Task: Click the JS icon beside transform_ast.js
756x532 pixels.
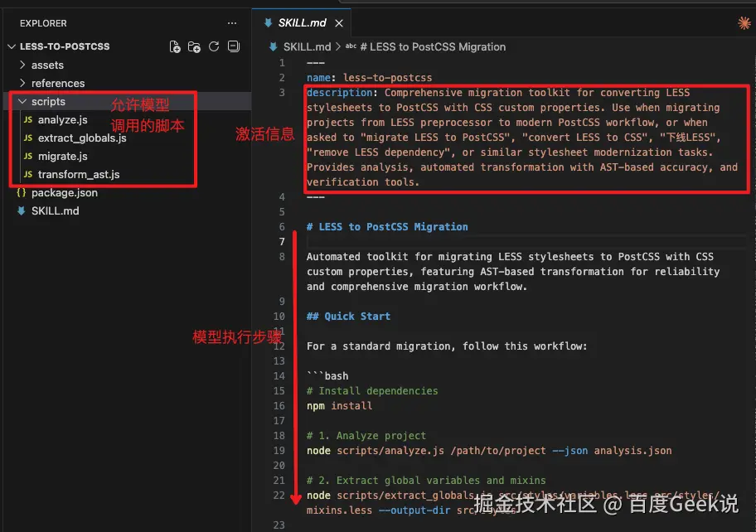Action: coord(28,175)
